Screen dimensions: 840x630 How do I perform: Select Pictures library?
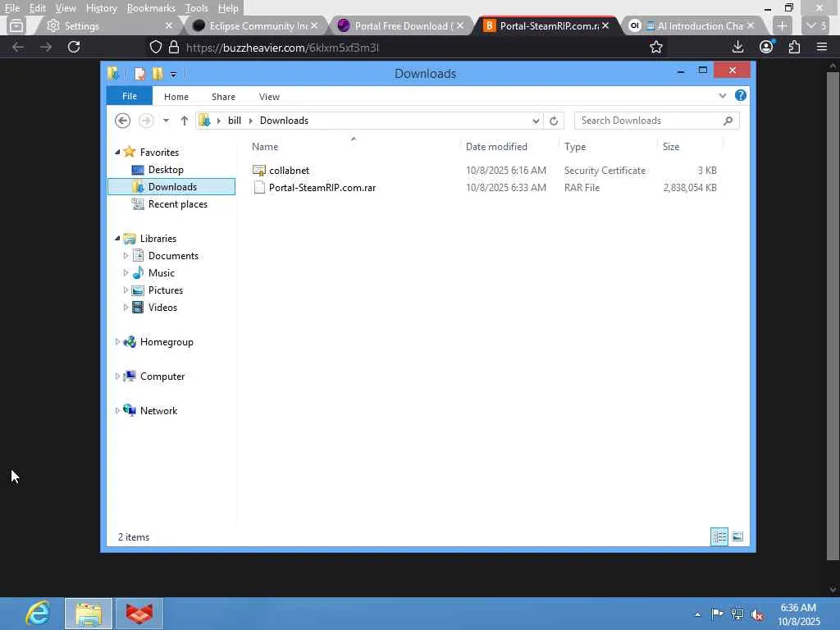click(x=166, y=290)
